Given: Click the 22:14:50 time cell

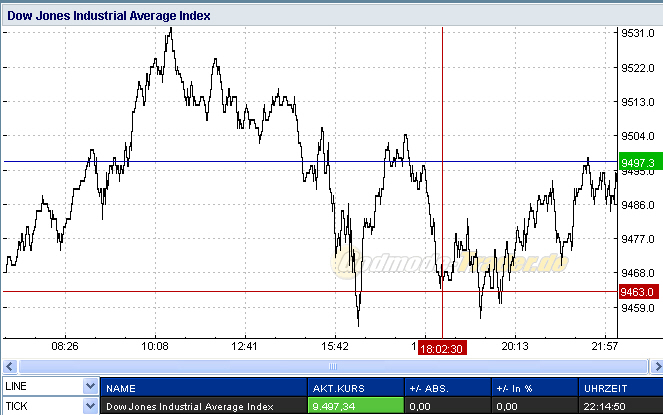Looking at the screenshot, I should [621, 407].
